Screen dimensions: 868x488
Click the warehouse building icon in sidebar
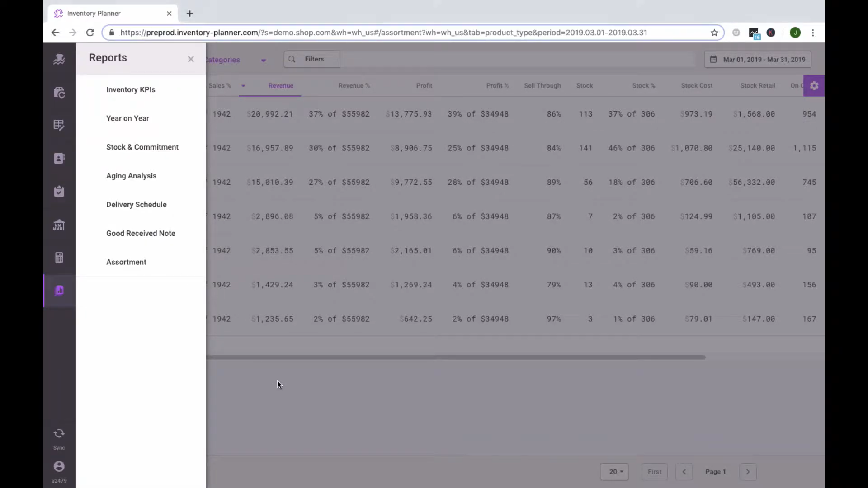pyautogui.click(x=59, y=225)
